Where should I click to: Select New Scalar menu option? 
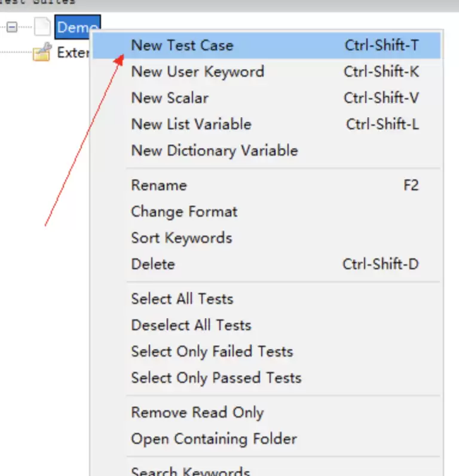tap(267, 98)
